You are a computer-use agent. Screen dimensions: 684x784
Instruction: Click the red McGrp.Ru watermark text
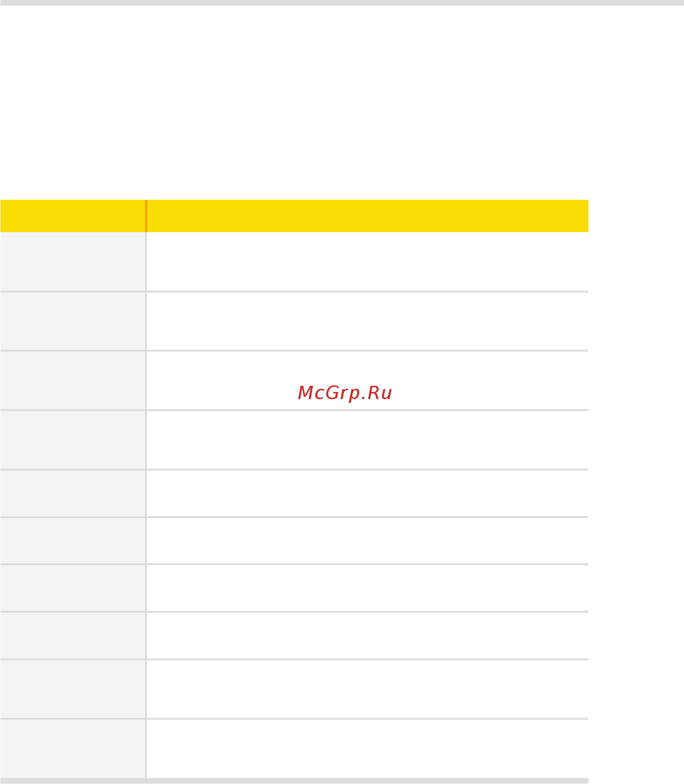click(x=345, y=393)
